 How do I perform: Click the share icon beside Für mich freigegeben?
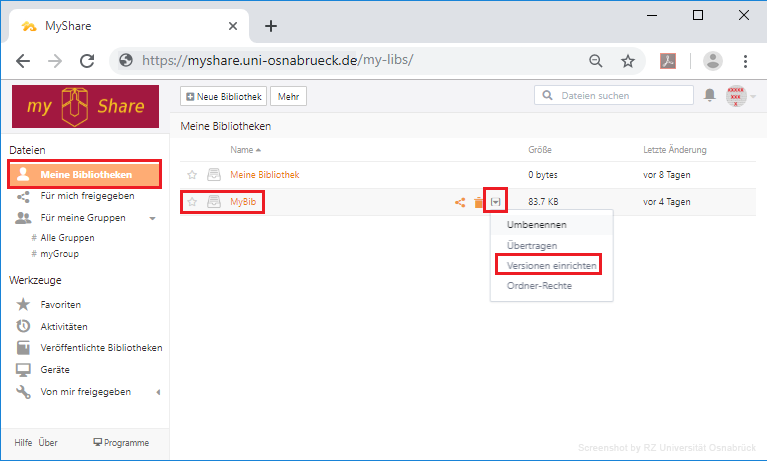tap(23, 197)
